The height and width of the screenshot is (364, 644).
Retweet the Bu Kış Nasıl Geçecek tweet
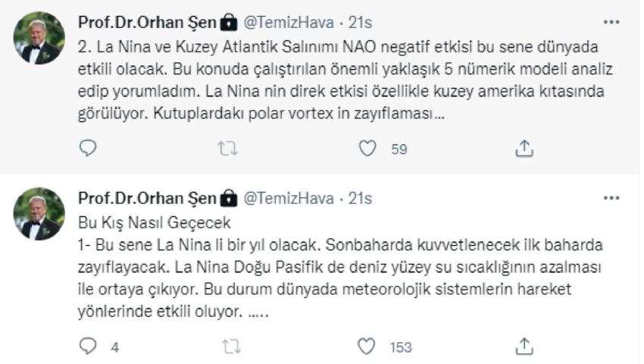tap(232, 347)
